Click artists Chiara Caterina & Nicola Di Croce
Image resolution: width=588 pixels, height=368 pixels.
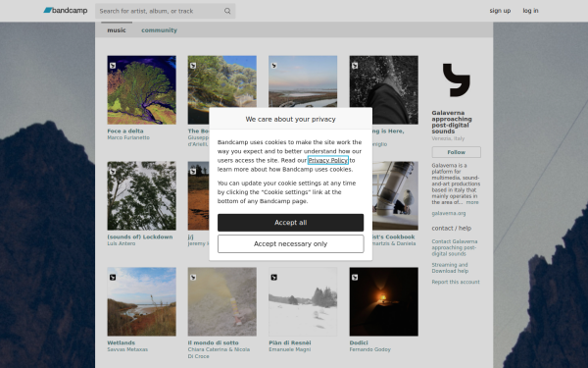(219, 352)
